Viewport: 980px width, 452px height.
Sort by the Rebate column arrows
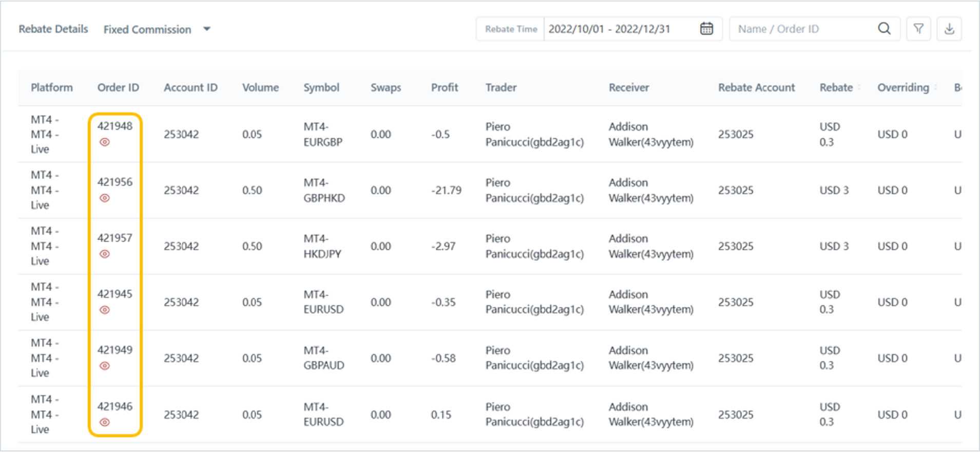coord(859,88)
